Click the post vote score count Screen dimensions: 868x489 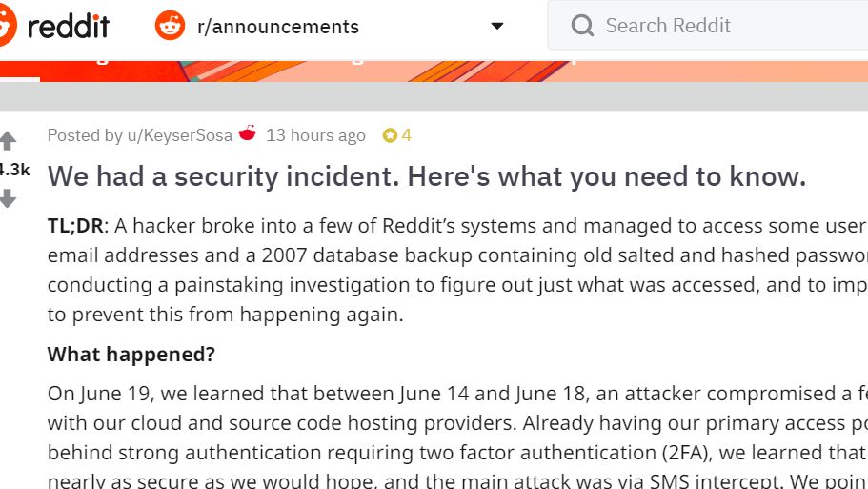pyautogui.click(x=14, y=170)
